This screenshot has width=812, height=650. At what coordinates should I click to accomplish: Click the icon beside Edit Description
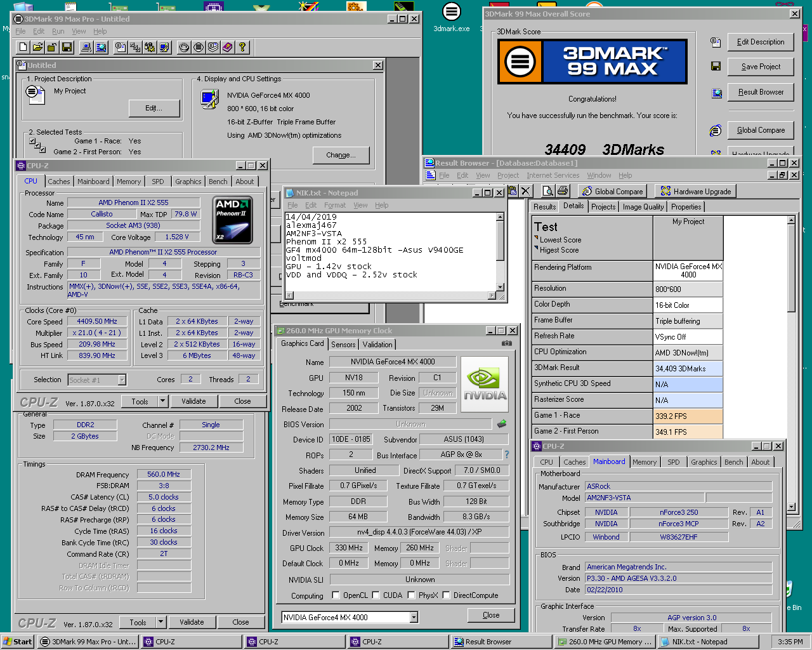(x=716, y=42)
